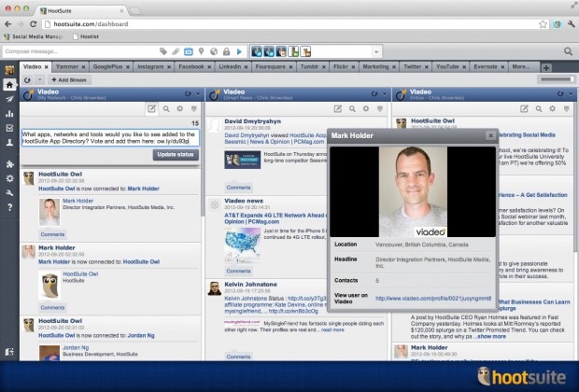This screenshot has width=579, height=392.
Task: Open the Help question mark icon
Action: pos(9,207)
